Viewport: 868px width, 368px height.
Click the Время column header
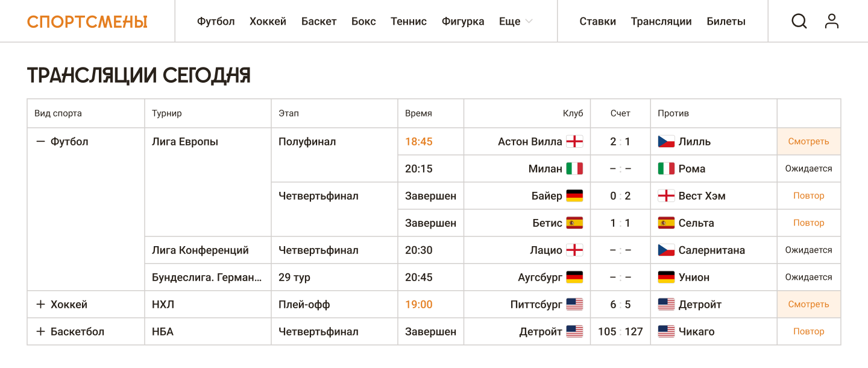coord(418,113)
